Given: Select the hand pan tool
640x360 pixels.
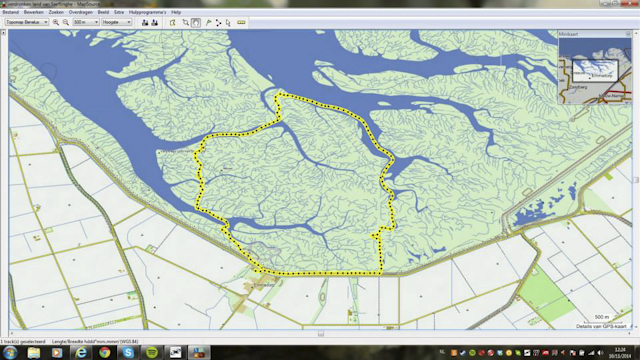Looking at the screenshot, I should coord(196,22).
